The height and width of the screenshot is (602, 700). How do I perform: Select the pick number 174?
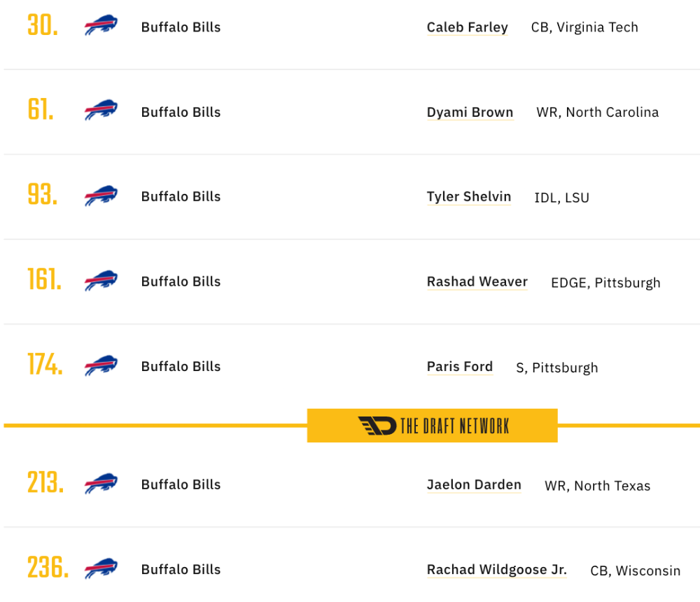tap(45, 365)
